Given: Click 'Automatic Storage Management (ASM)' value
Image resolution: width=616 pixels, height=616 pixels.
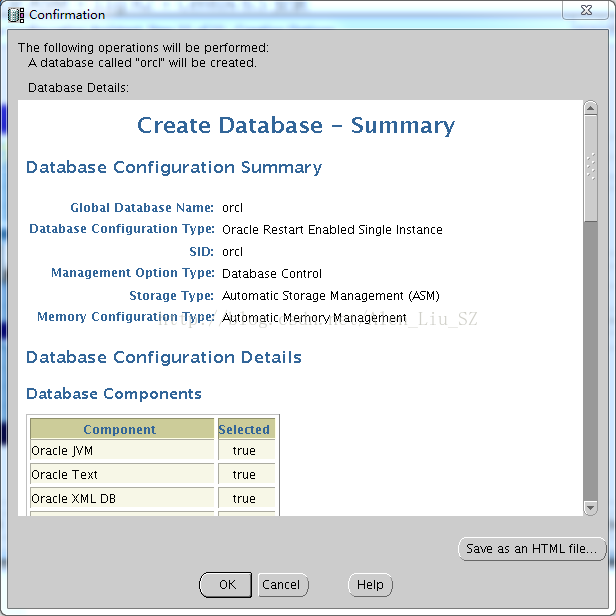Looking at the screenshot, I should pyautogui.click(x=330, y=295).
